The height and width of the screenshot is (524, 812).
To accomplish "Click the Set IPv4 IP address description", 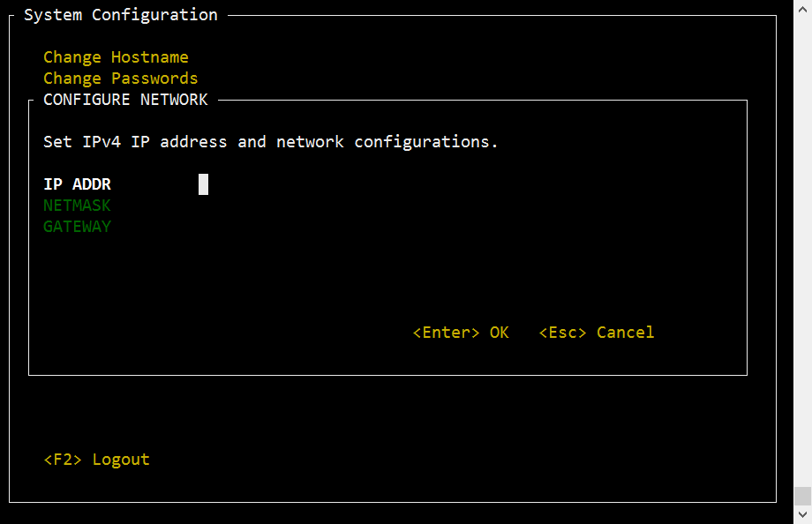I will coord(271,142).
